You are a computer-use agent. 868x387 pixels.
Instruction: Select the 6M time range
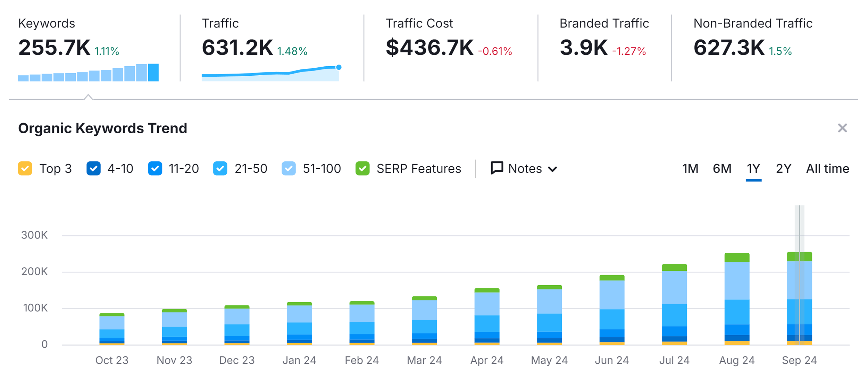tap(722, 169)
